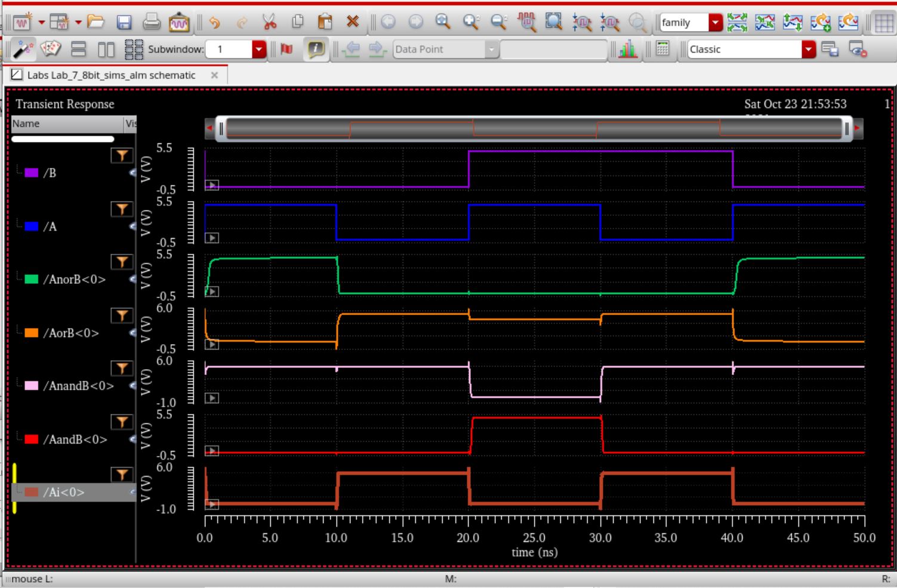Click the Save icon in toolbar
This screenshot has height=588, width=897.
pyautogui.click(x=124, y=23)
